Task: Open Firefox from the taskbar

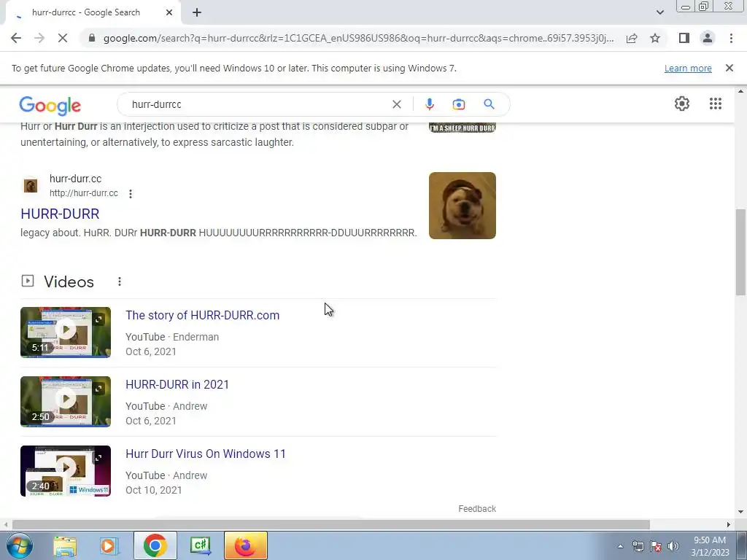Action: (x=245, y=545)
